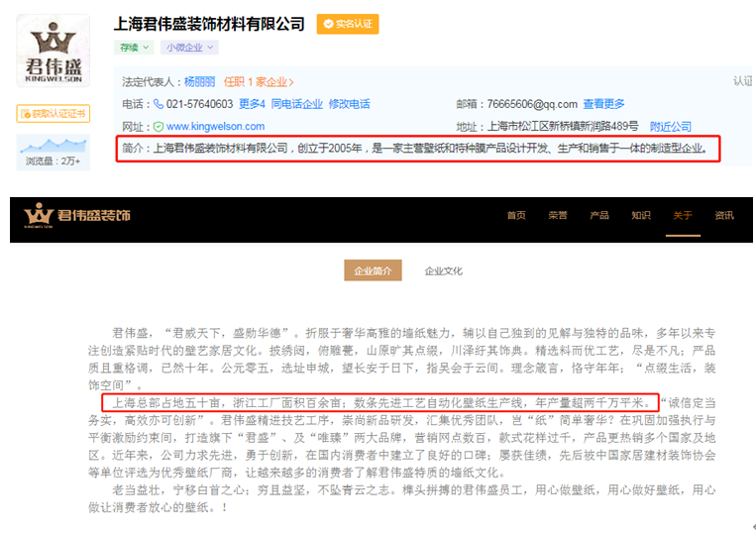
Task: Open 同电话企业 link
Action: click(x=297, y=104)
